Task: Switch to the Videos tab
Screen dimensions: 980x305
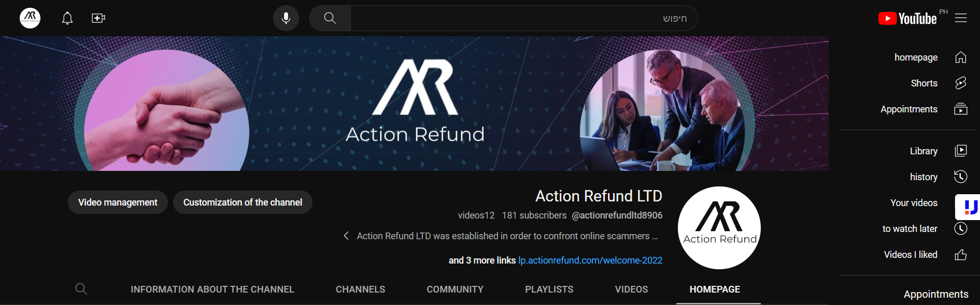Action: [631, 289]
